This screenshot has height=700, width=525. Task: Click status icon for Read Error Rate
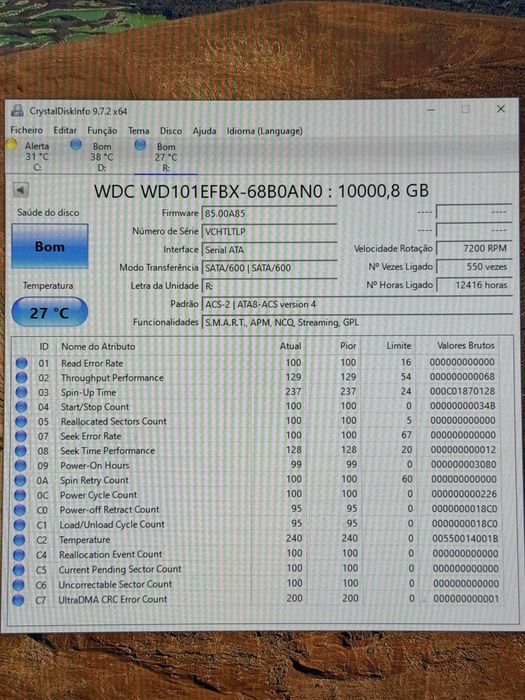(x=21, y=363)
